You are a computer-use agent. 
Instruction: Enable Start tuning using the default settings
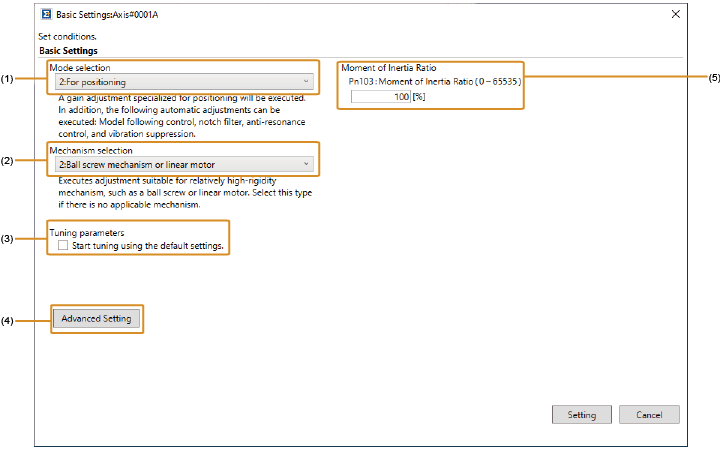[x=64, y=245]
